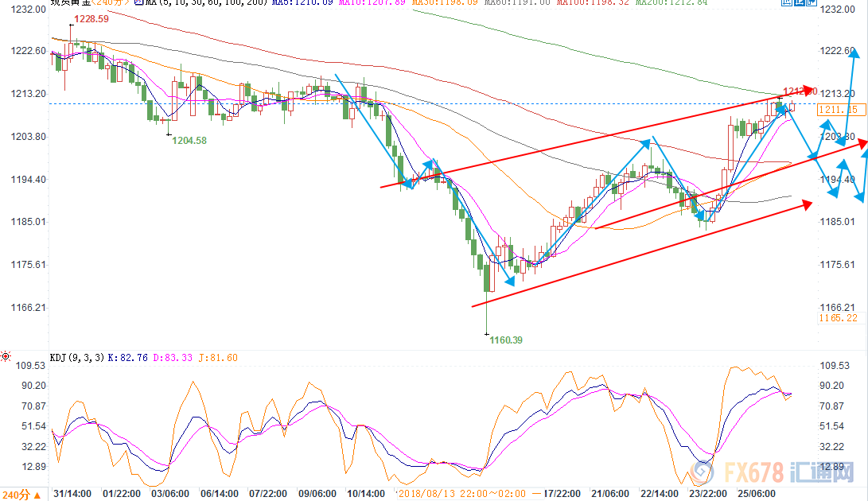Click the orange 1165.22 price tag
Screen dimensions: 868x501
click(x=840, y=318)
